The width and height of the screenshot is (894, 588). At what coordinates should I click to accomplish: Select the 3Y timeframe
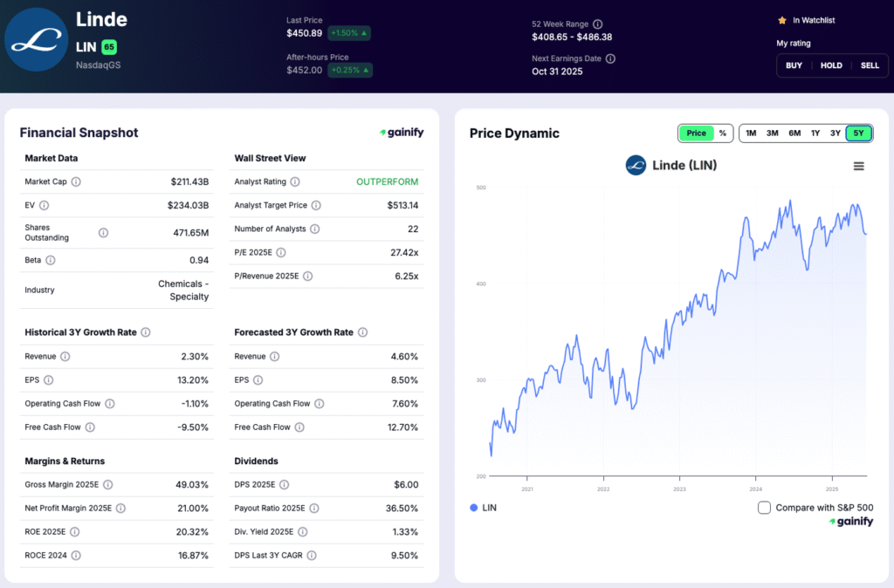[836, 133]
